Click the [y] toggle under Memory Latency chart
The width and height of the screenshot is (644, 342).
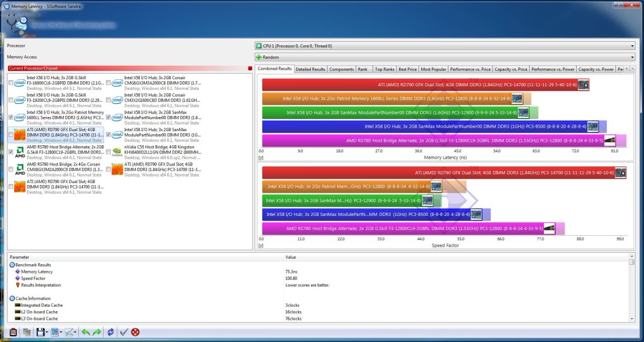[x=261, y=157]
